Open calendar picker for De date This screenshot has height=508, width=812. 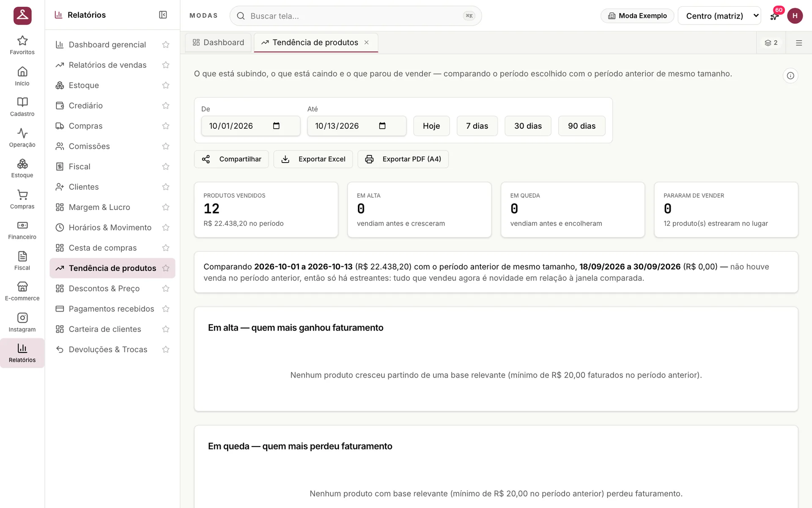pyautogui.click(x=276, y=126)
